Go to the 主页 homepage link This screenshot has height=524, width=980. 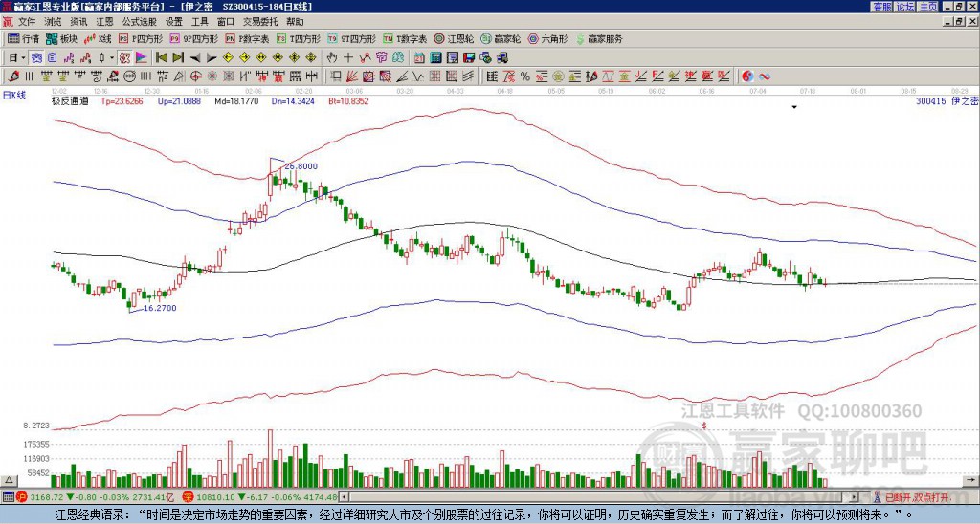tap(928, 7)
